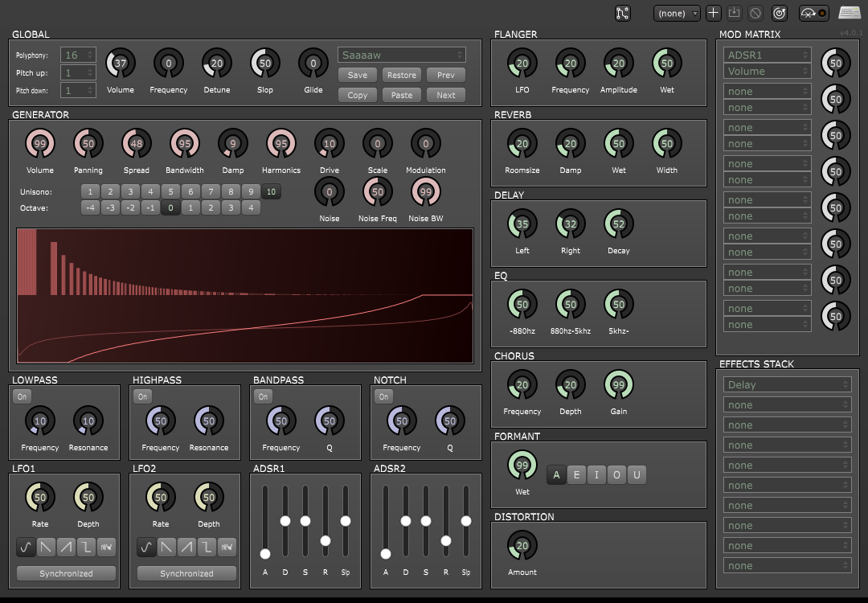This screenshot has width=868, height=603.
Task: Expand the ADSR1 source dropdown in Mod Matrix
Action: [x=767, y=55]
